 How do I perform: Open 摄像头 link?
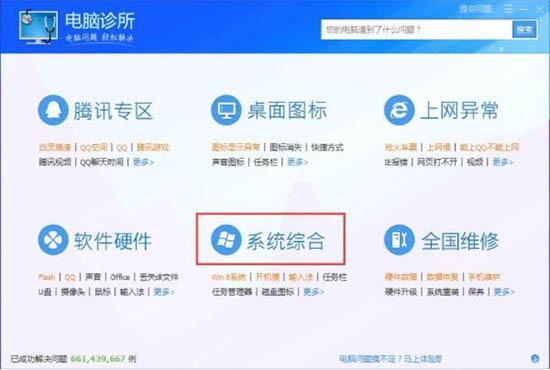coord(73,292)
